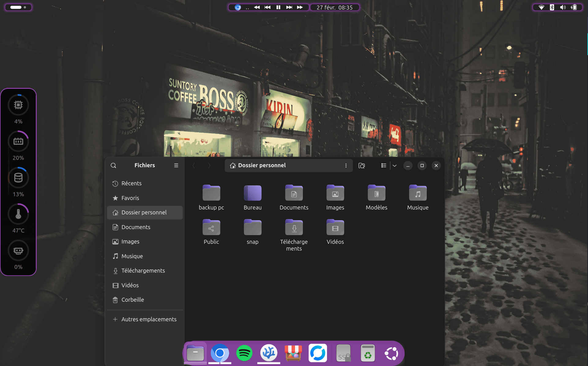Open Documents from the sidebar
588x366 pixels.
145,227
